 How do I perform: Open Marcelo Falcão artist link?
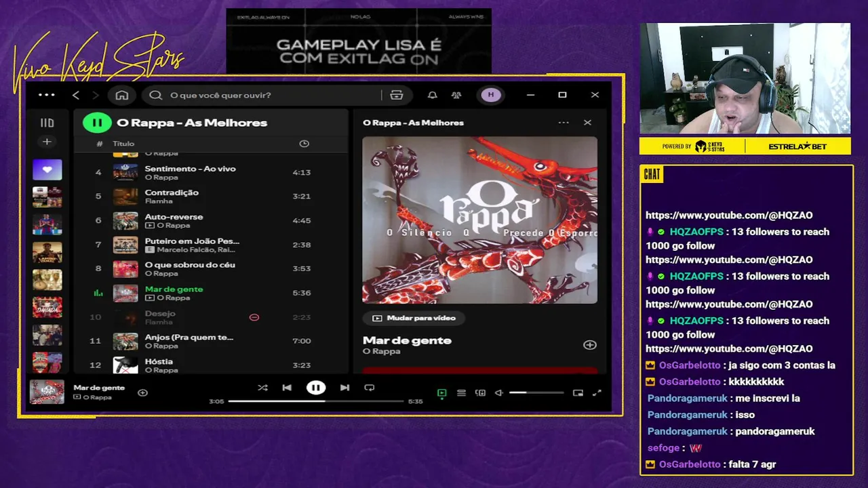pos(186,249)
